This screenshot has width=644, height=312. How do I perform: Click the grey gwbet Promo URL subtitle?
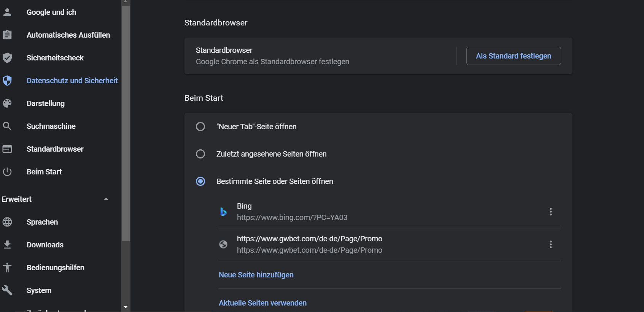[310, 250]
